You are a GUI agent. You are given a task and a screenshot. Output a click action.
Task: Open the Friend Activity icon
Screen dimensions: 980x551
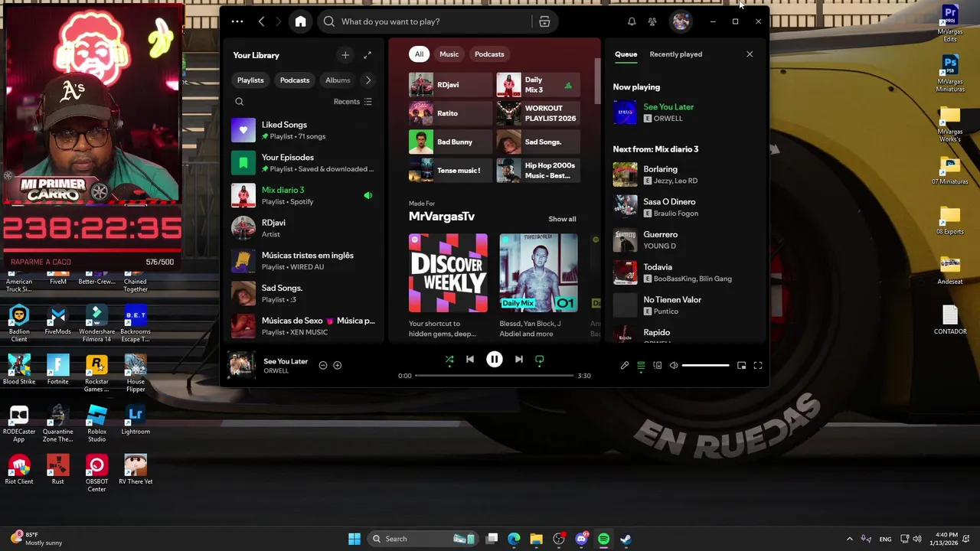652,21
